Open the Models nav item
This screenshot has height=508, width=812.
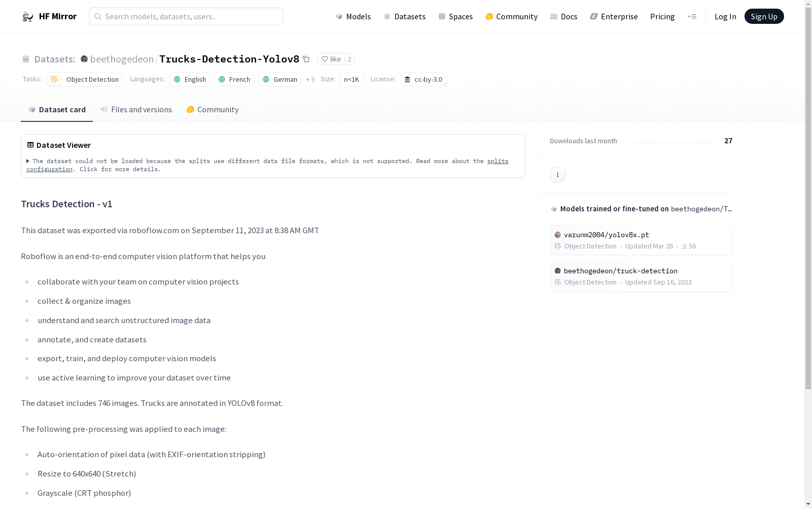click(353, 16)
